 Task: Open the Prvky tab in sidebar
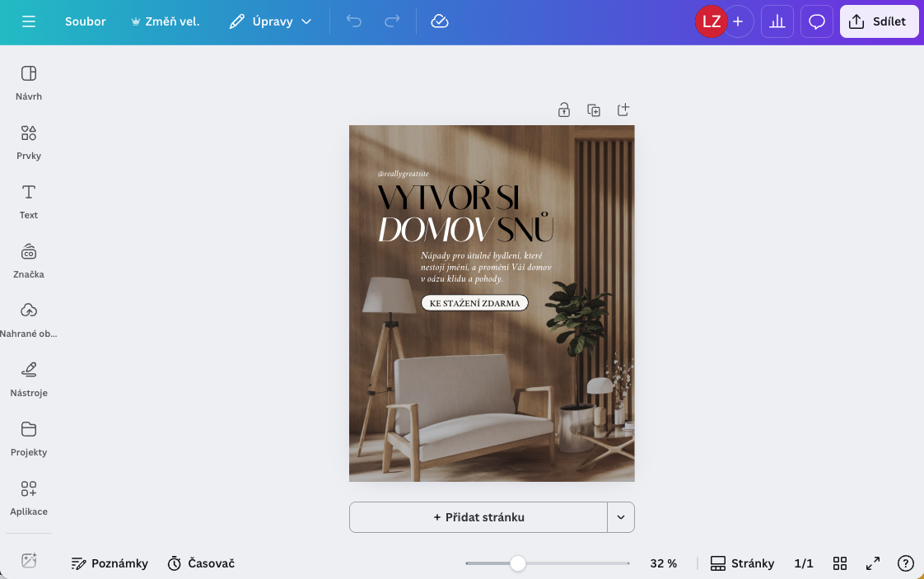(29, 142)
